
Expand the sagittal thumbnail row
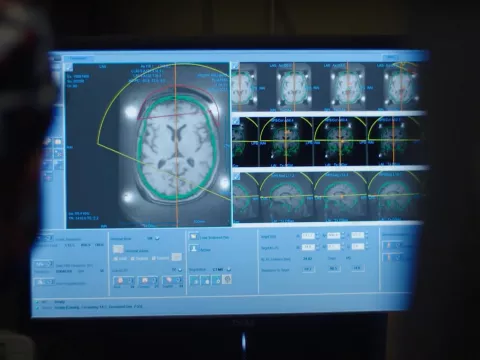(x=236, y=177)
